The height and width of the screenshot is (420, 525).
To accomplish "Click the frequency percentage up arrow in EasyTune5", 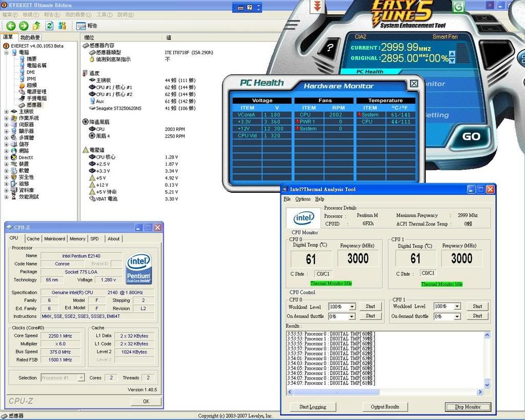I will point(452,54).
